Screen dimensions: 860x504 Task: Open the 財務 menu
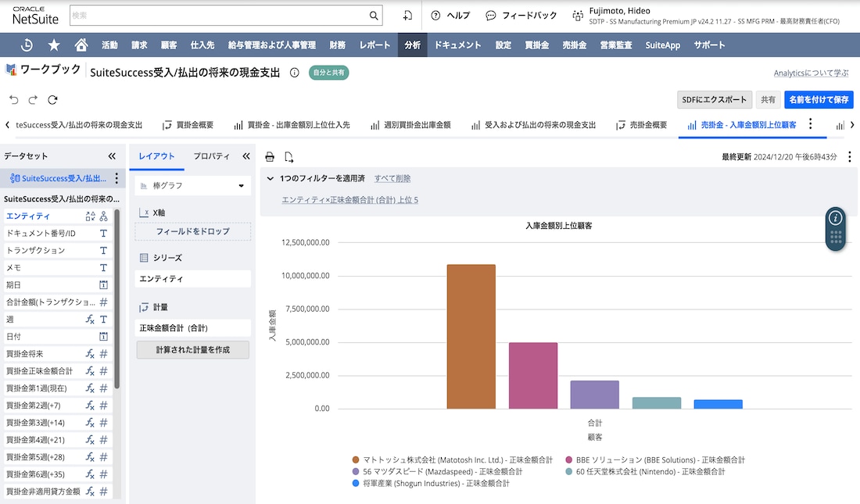tap(337, 45)
